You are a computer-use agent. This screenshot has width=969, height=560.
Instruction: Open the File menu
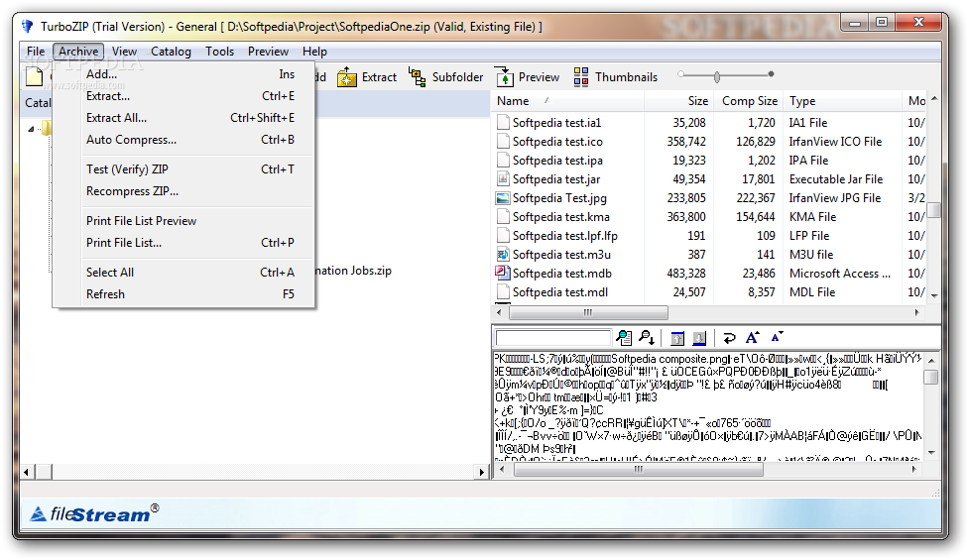coord(36,52)
